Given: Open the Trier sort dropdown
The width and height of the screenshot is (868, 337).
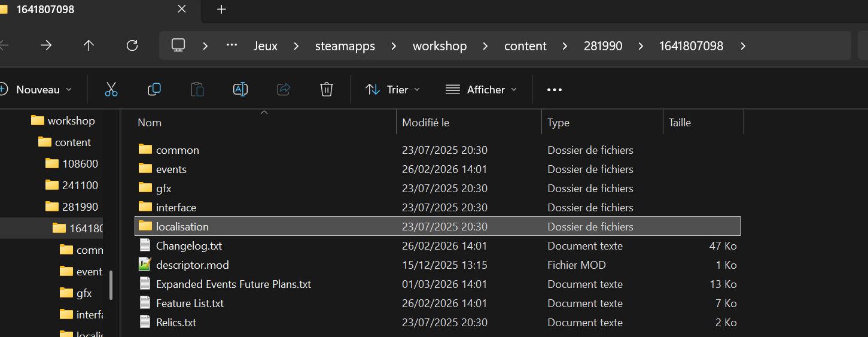Looking at the screenshot, I should [x=392, y=90].
